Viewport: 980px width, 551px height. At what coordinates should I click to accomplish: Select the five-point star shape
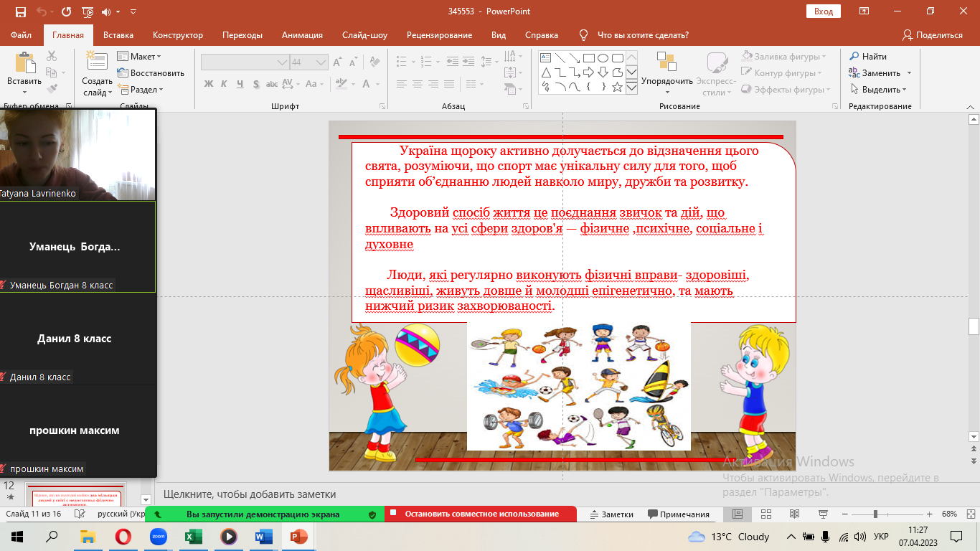click(x=617, y=87)
